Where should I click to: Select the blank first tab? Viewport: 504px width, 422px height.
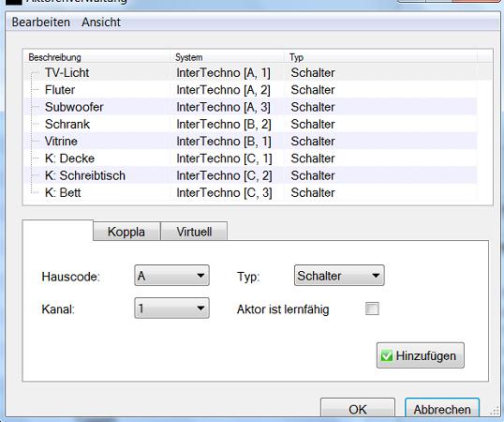[x=58, y=231]
